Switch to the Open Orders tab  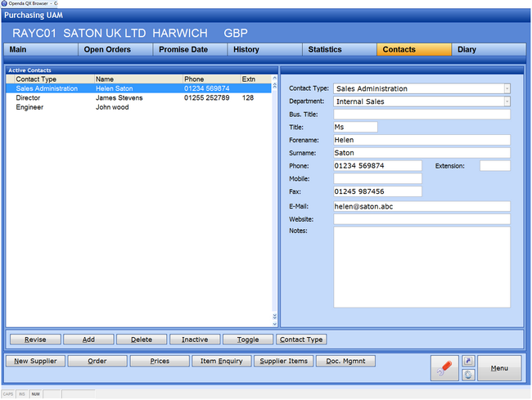point(115,50)
